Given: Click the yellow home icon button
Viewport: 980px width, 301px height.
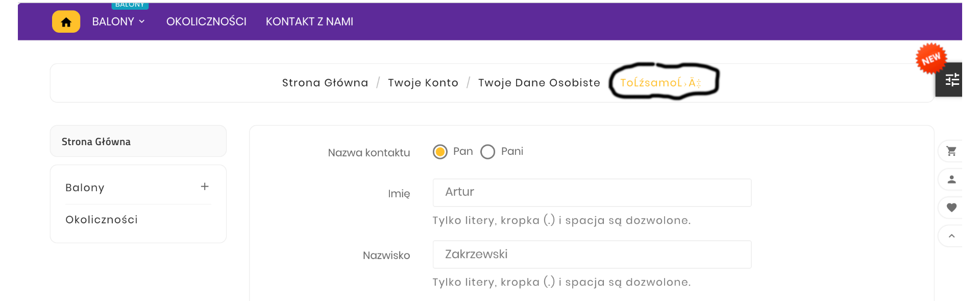Looking at the screenshot, I should (66, 22).
